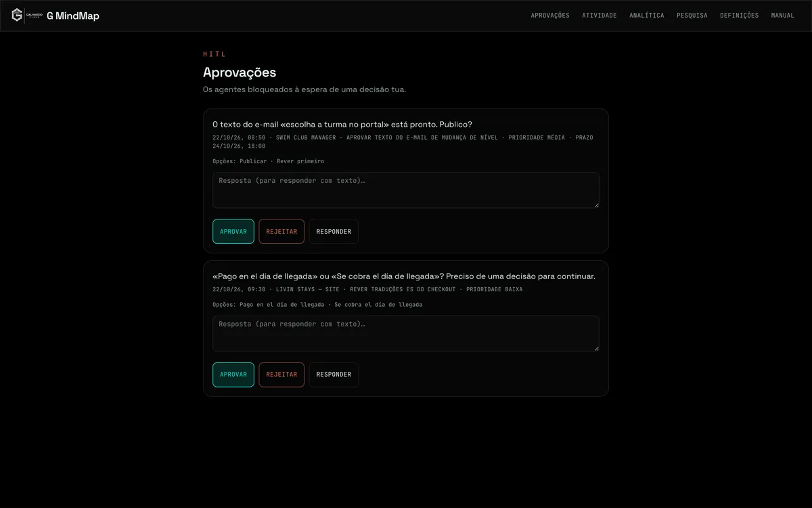Click the options line listing the two llegada phrasings
This screenshot has height=508, width=812.
coord(317,305)
